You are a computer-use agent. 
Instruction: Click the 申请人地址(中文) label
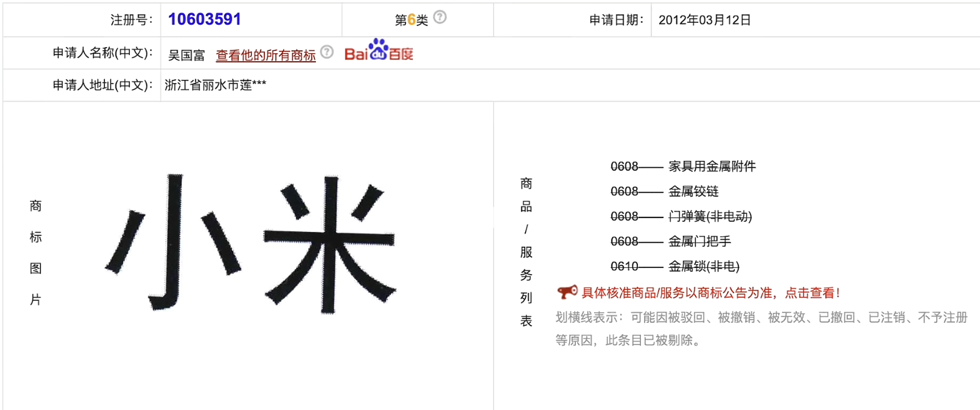point(103,85)
